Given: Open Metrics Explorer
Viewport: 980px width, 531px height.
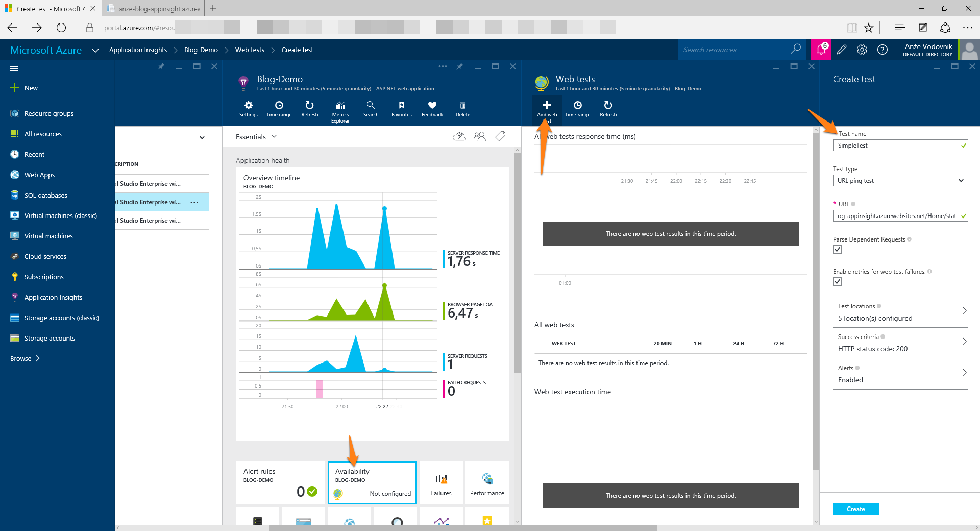Looking at the screenshot, I should [x=340, y=111].
